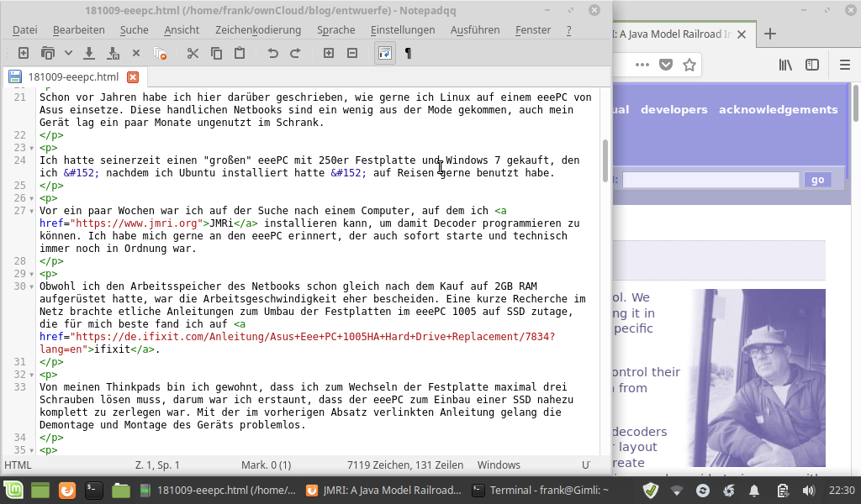Open the Einstellungen menu

pos(403,29)
